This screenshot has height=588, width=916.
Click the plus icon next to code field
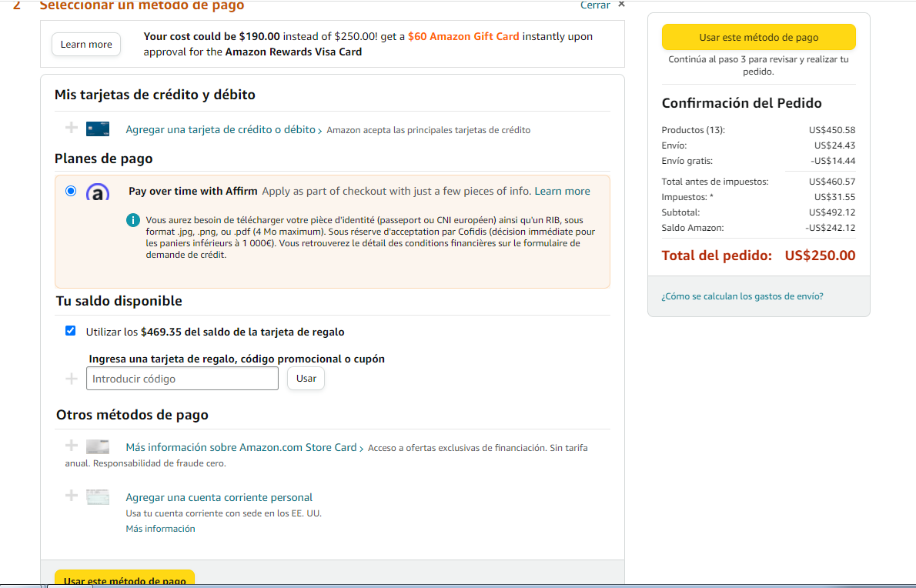tap(72, 379)
